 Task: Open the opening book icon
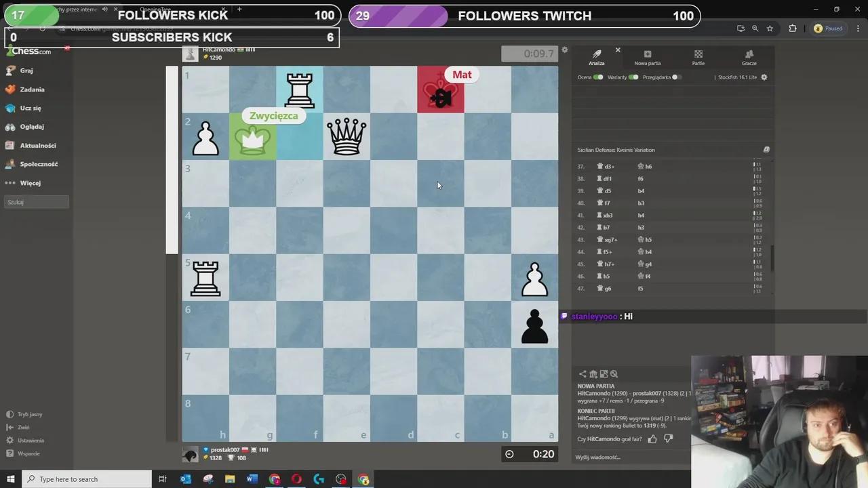coord(766,150)
